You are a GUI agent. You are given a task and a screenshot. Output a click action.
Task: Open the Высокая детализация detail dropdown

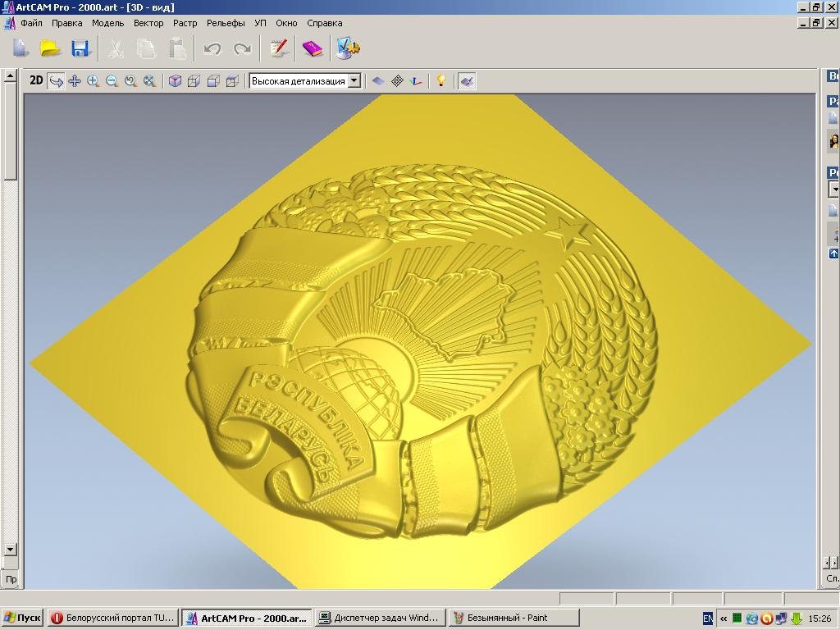pos(354,81)
